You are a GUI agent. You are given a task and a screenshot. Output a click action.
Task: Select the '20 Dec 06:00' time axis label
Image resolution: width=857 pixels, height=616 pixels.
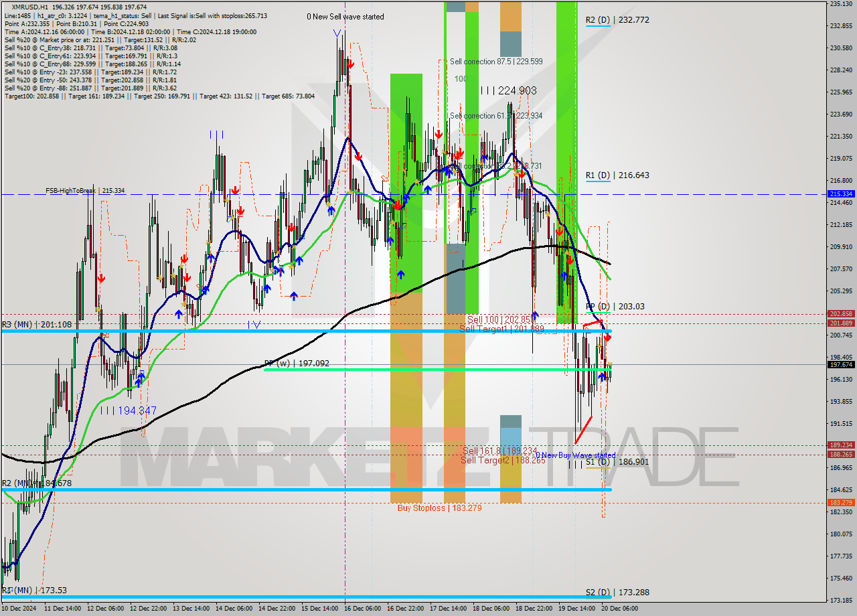pyautogui.click(x=620, y=609)
